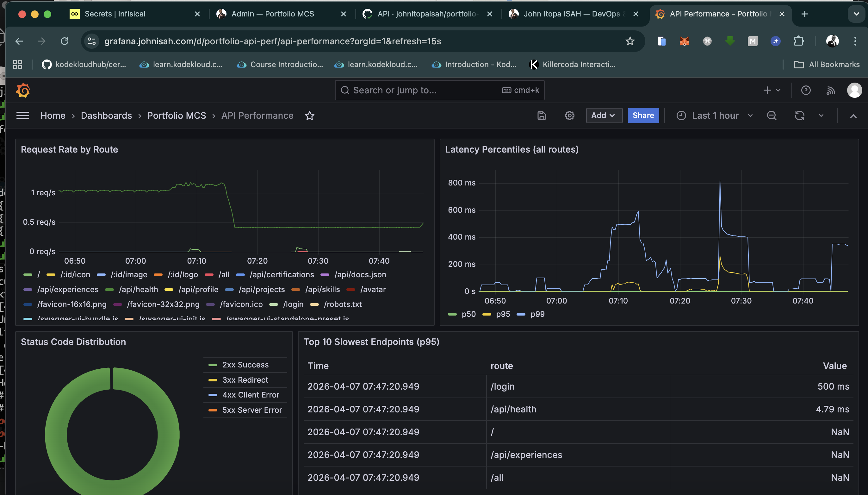This screenshot has width=868, height=495.
Task: Toggle the /api/health route series
Action: [138, 289]
